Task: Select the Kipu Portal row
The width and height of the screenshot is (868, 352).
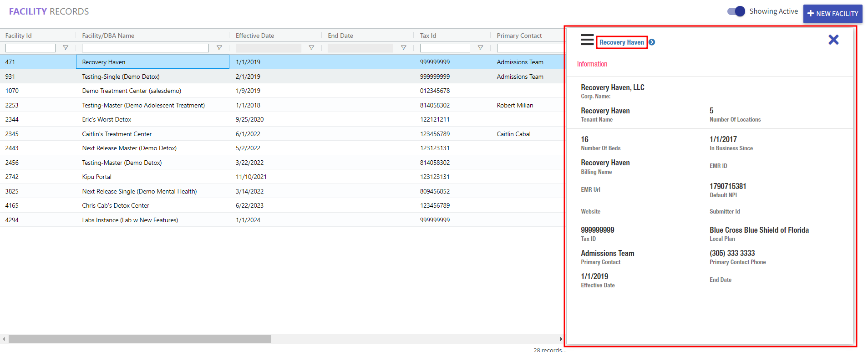Action: (282, 177)
